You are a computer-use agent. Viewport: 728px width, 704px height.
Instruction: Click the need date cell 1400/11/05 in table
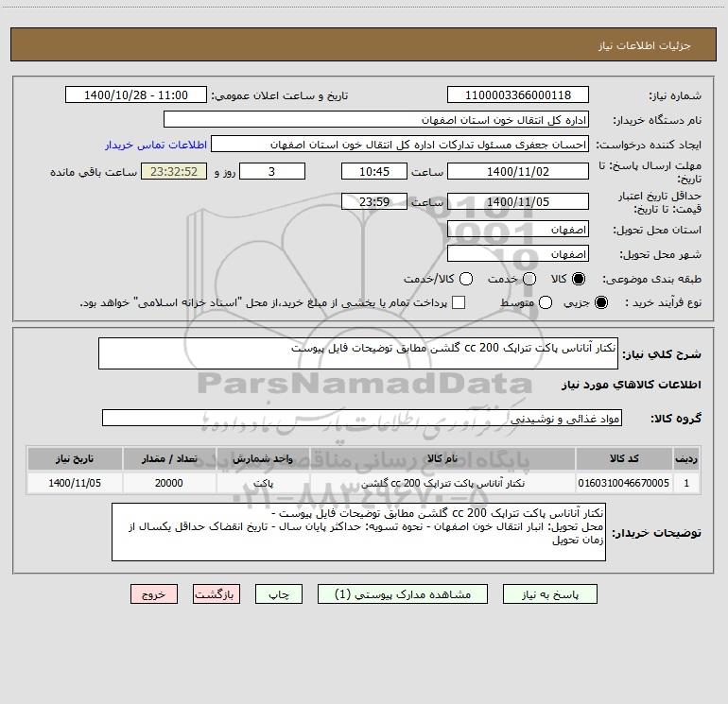[75, 483]
